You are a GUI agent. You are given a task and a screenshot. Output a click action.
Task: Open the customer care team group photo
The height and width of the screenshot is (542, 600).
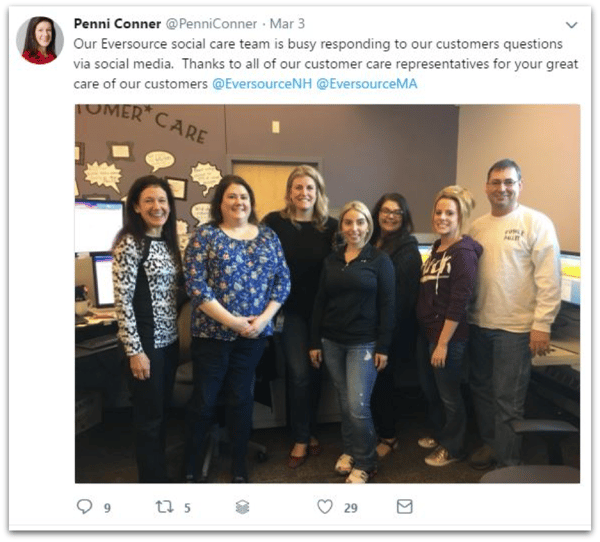coord(327,294)
